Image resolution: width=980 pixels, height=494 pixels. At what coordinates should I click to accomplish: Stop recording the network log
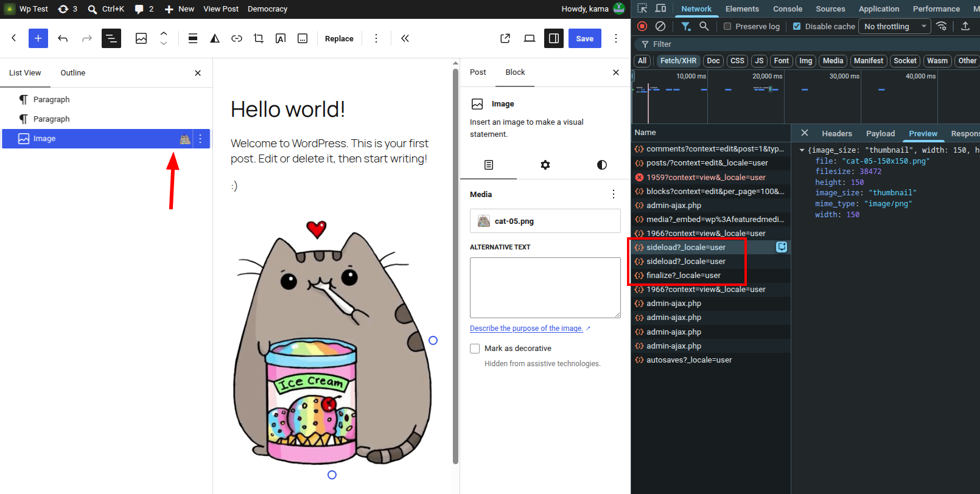(x=642, y=26)
